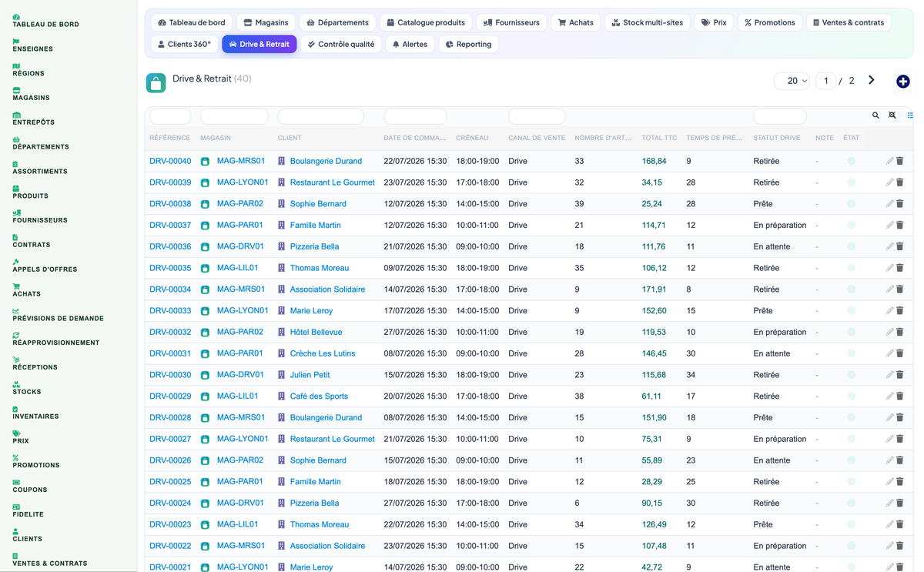Screen dimensions: 924x572
Task: Edit order DRV-00037 with pencil icon
Action: 889,225
